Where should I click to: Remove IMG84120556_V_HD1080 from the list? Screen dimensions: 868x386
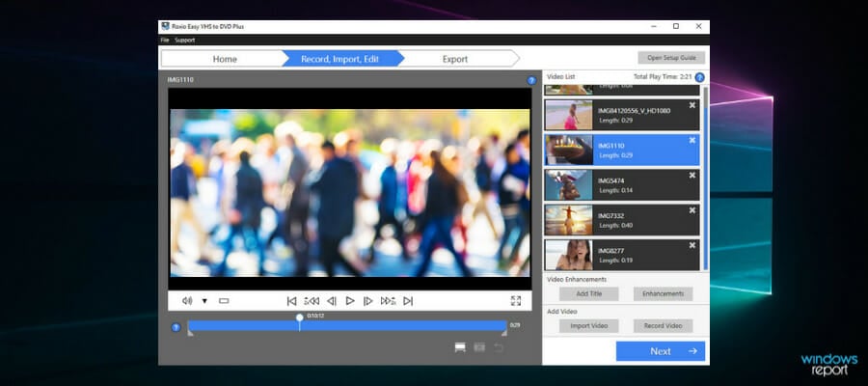pos(692,105)
